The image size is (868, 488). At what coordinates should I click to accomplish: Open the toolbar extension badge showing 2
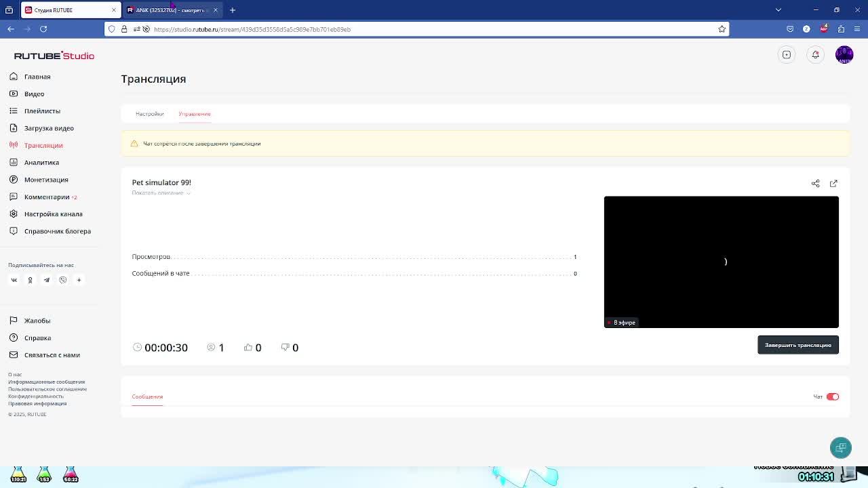pos(806,29)
